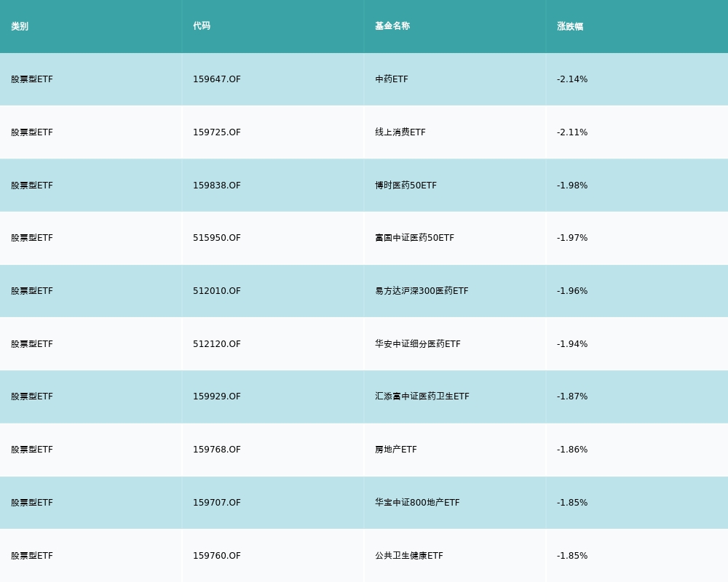Image resolution: width=728 pixels, height=582 pixels.
Task: Click the -1.97% change value
Action: point(572,238)
